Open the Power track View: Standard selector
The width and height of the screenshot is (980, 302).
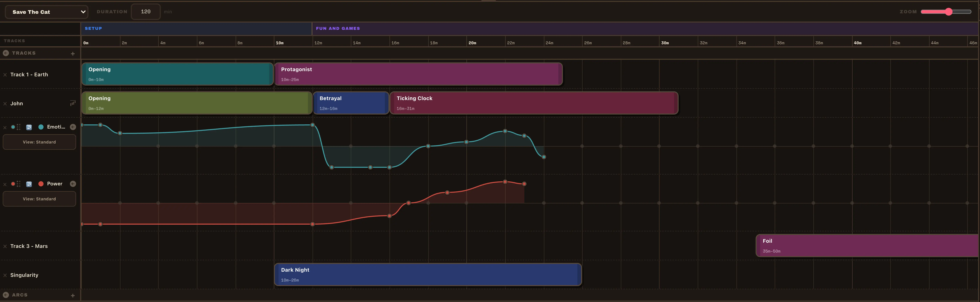pyautogui.click(x=39, y=199)
